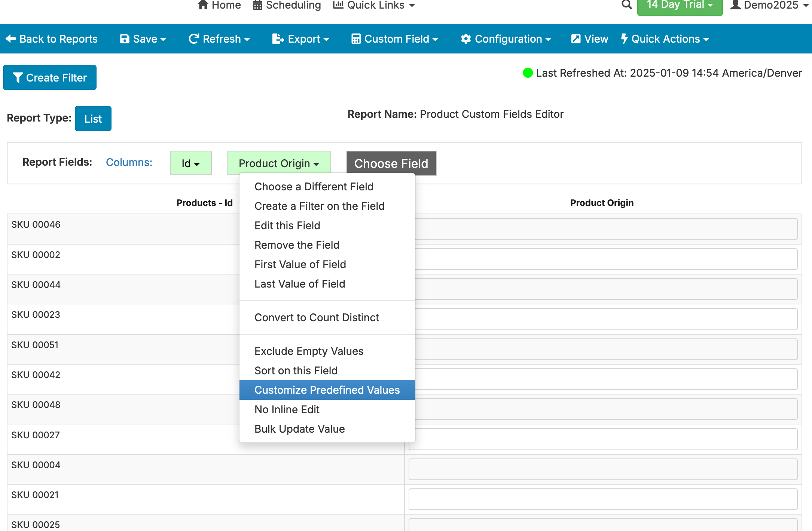
Task: Click the Quick Links chart icon
Action: click(x=339, y=5)
